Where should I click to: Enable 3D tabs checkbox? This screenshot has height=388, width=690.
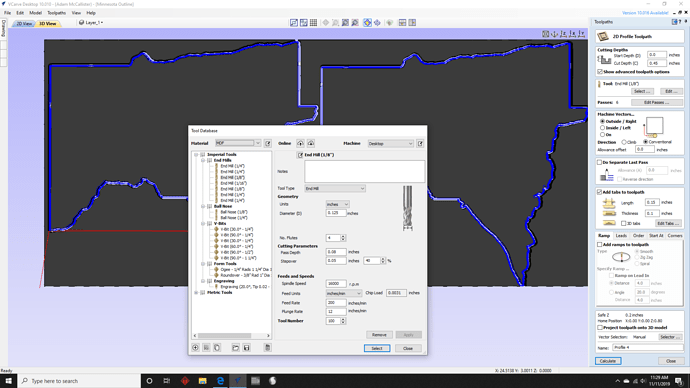tap(624, 223)
